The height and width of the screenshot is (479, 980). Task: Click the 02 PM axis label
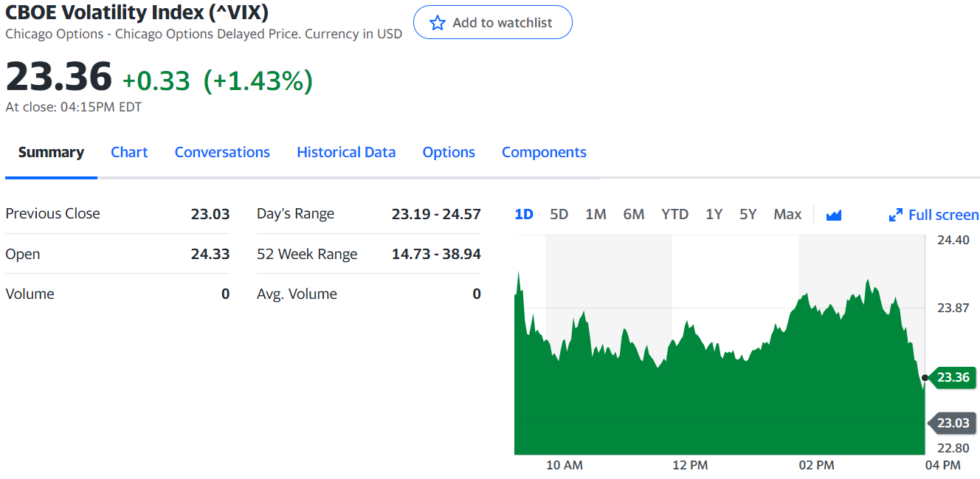(816, 465)
